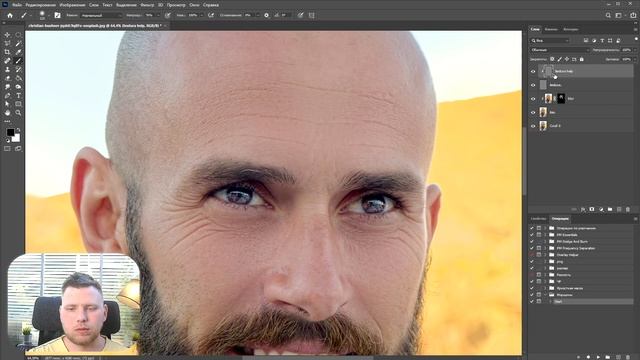Select the Brush tool in the toolbox
Viewport: 640px width, 360px height.
pos(18,61)
